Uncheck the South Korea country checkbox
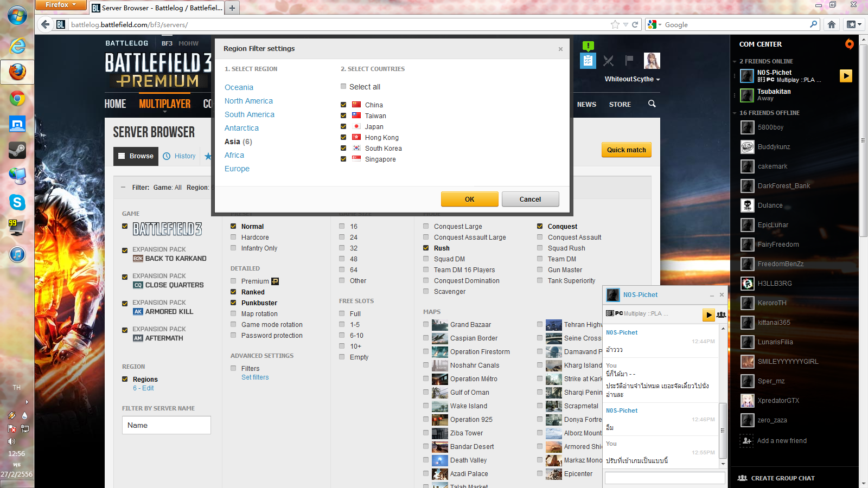Image resolution: width=868 pixels, height=488 pixels. pyautogui.click(x=343, y=148)
